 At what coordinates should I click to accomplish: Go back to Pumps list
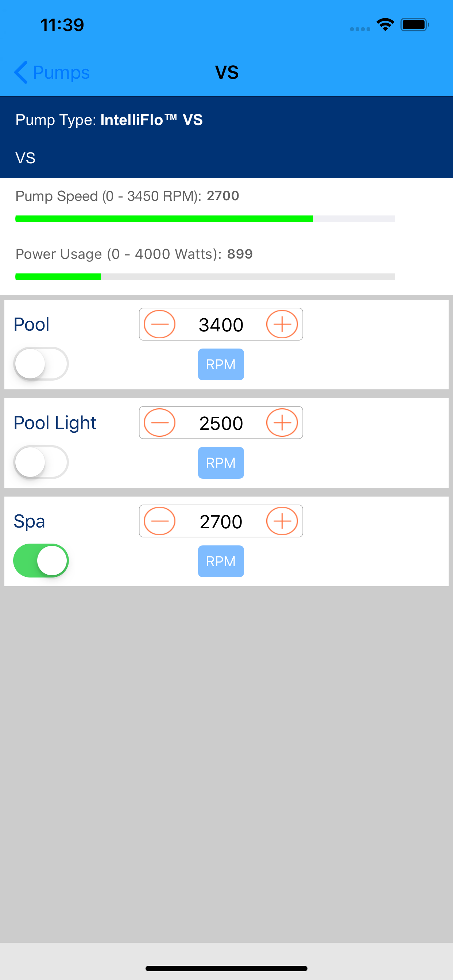[52, 72]
